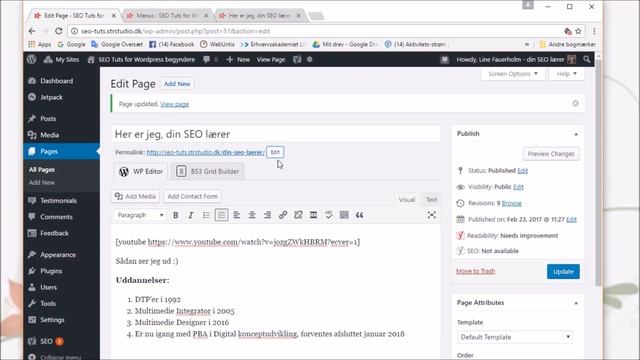Screen dimensions: 640x360
Task: Collapse the Publish panel
Action: click(x=576, y=134)
